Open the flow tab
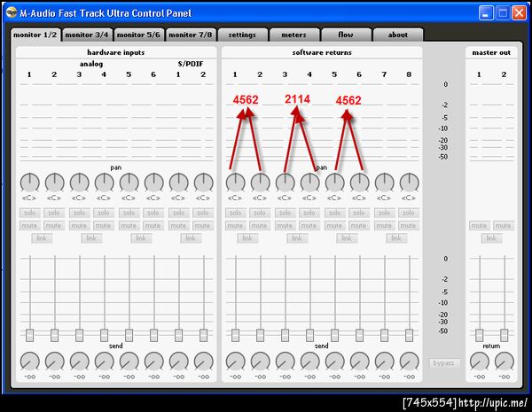The width and height of the screenshot is (532, 412). pyautogui.click(x=346, y=35)
